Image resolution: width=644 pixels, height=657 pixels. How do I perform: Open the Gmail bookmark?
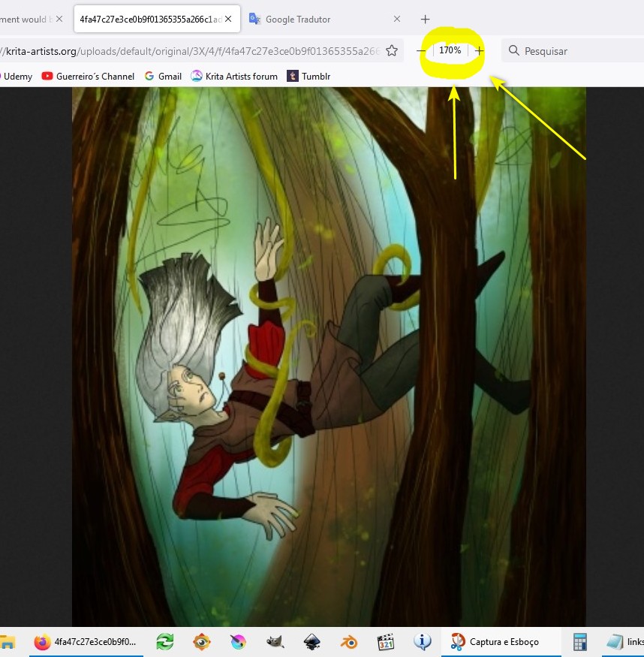pyautogui.click(x=164, y=77)
